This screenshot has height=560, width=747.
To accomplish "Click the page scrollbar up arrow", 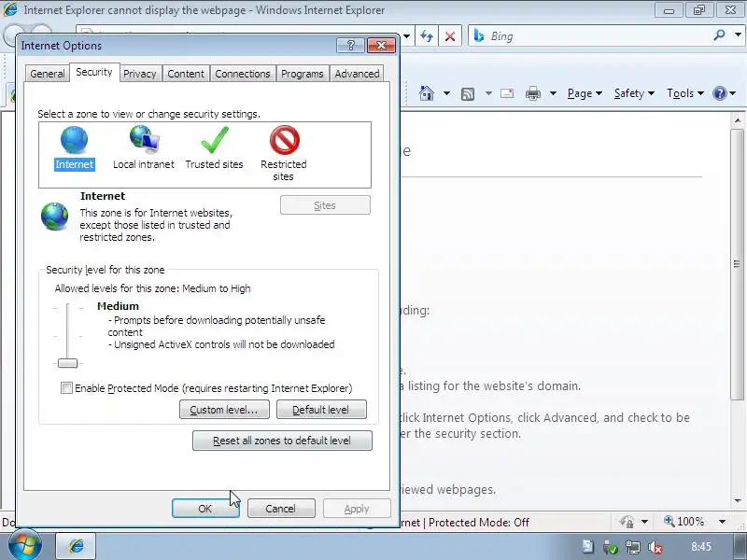I will coord(738,120).
